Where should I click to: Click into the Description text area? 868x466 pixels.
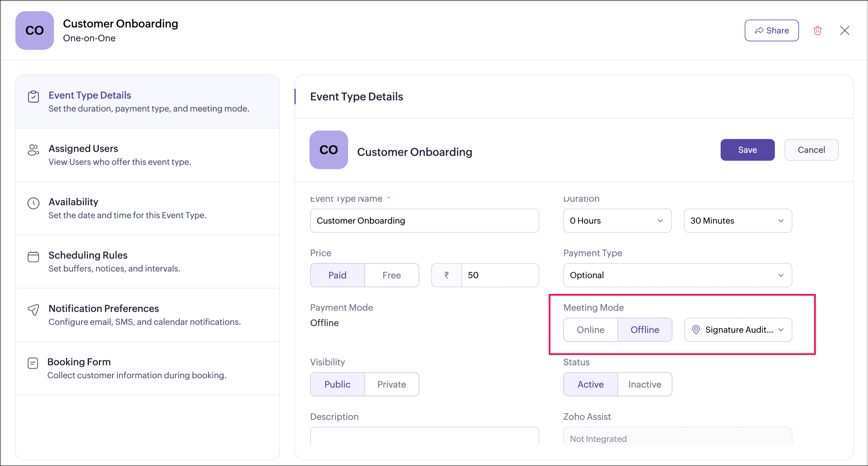[424, 436]
